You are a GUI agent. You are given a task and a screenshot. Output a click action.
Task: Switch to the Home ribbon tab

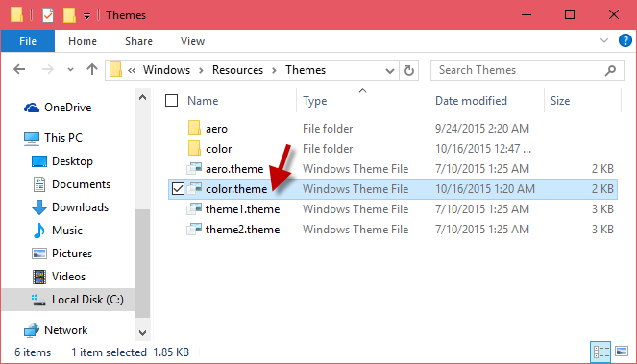click(x=83, y=41)
